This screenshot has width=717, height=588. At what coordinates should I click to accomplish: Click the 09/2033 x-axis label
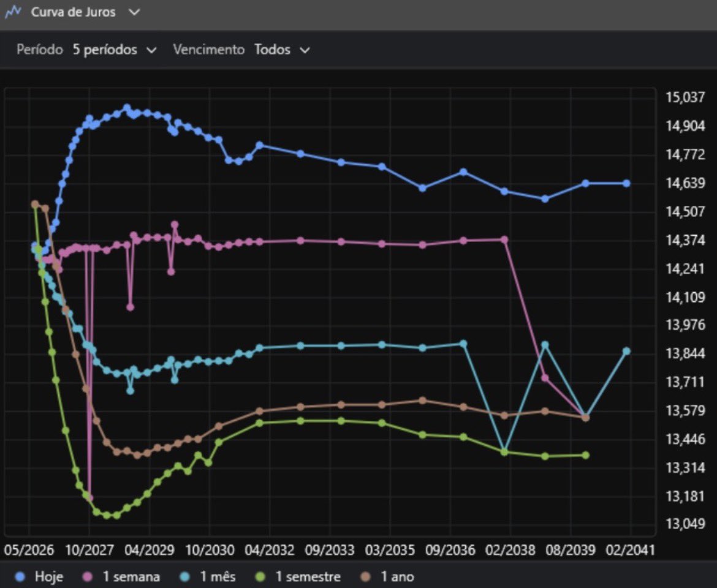pyautogui.click(x=330, y=549)
